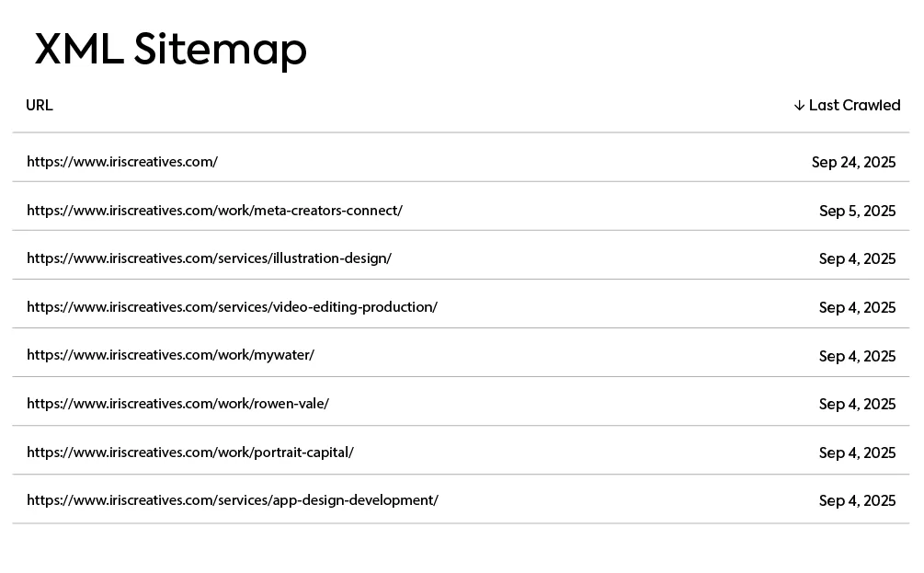Open the portrait-capital work page link

[x=190, y=452]
